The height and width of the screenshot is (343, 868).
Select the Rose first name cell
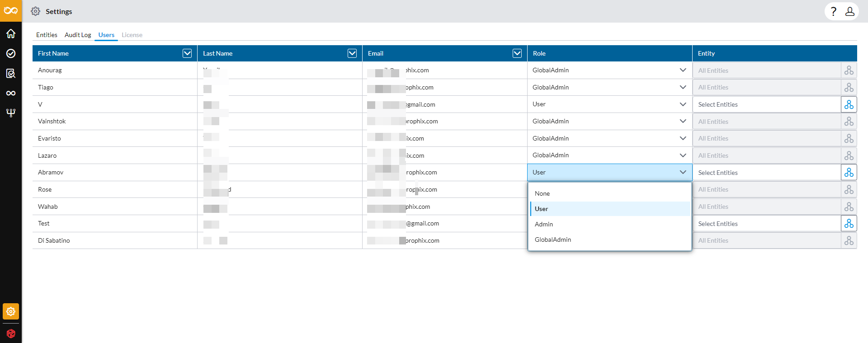pyautogui.click(x=115, y=189)
